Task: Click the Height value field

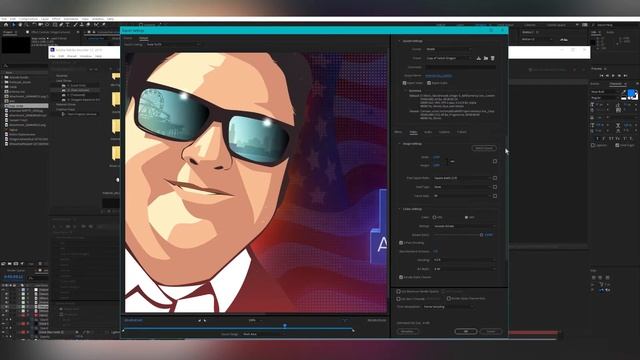Action: click(x=436, y=165)
